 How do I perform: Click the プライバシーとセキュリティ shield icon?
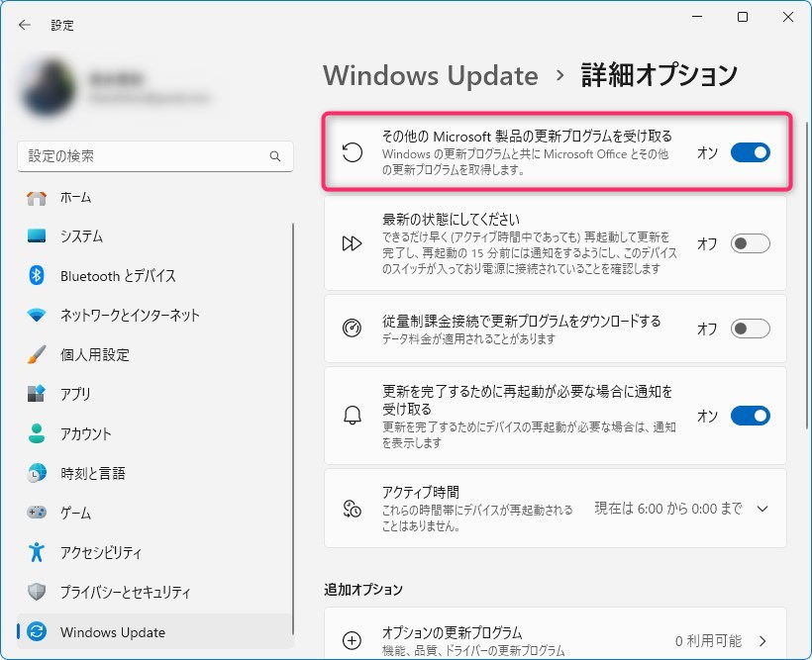click(x=37, y=592)
